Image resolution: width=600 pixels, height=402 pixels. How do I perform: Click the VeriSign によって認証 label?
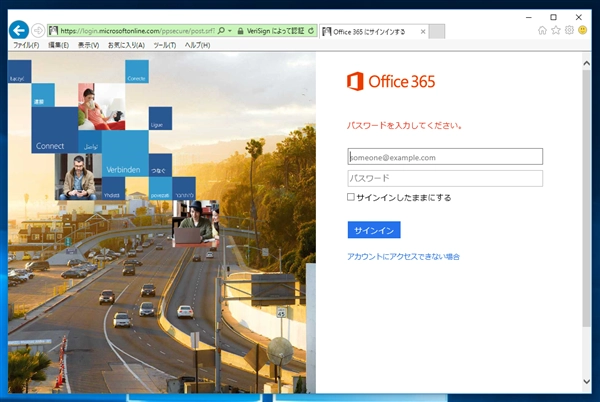275,31
